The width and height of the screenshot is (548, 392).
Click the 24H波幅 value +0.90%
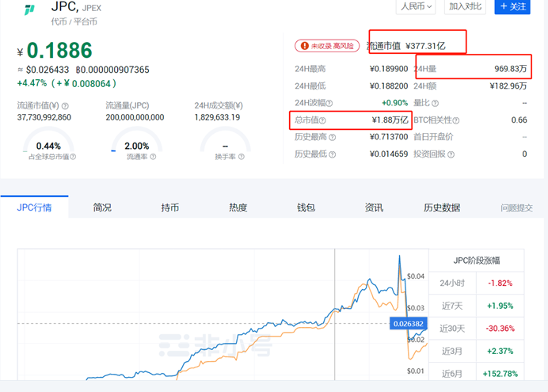[x=394, y=103]
